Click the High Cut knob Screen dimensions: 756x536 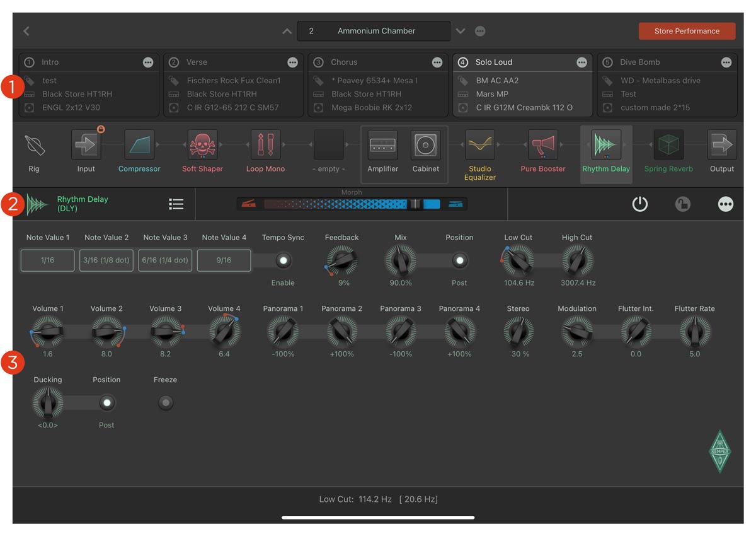[x=578, y=260]
